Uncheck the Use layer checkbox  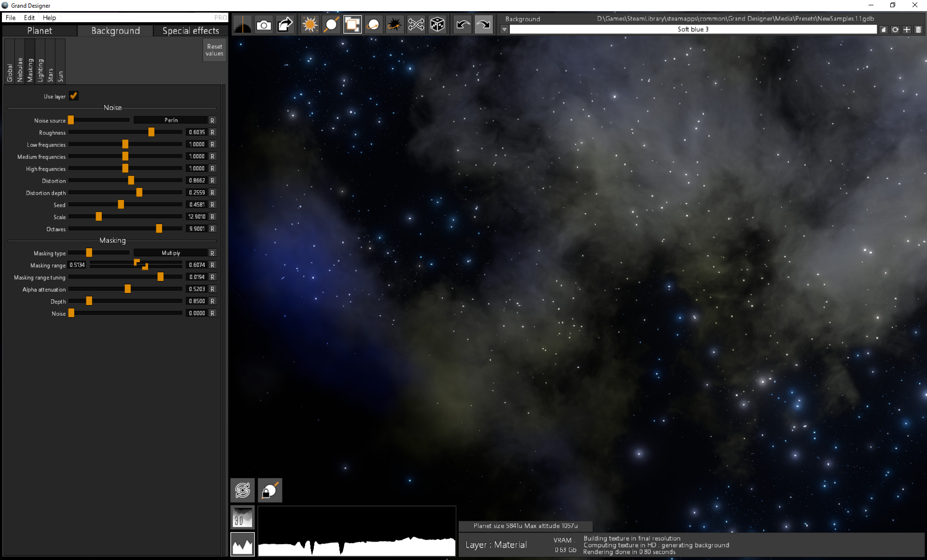click(x=73, y=96)
